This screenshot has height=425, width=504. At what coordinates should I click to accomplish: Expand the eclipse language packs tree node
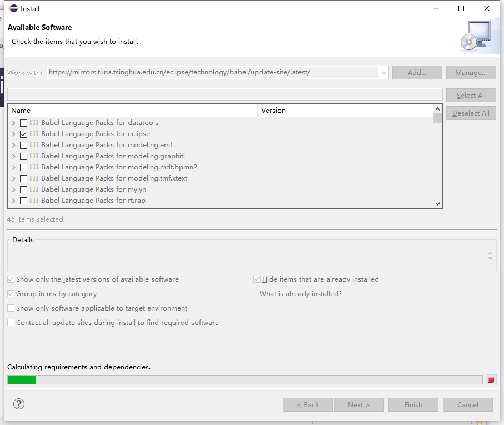(x=13, y=134)
